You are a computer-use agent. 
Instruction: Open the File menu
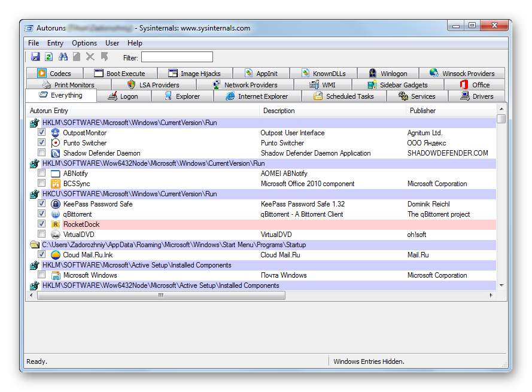point(34,43)
